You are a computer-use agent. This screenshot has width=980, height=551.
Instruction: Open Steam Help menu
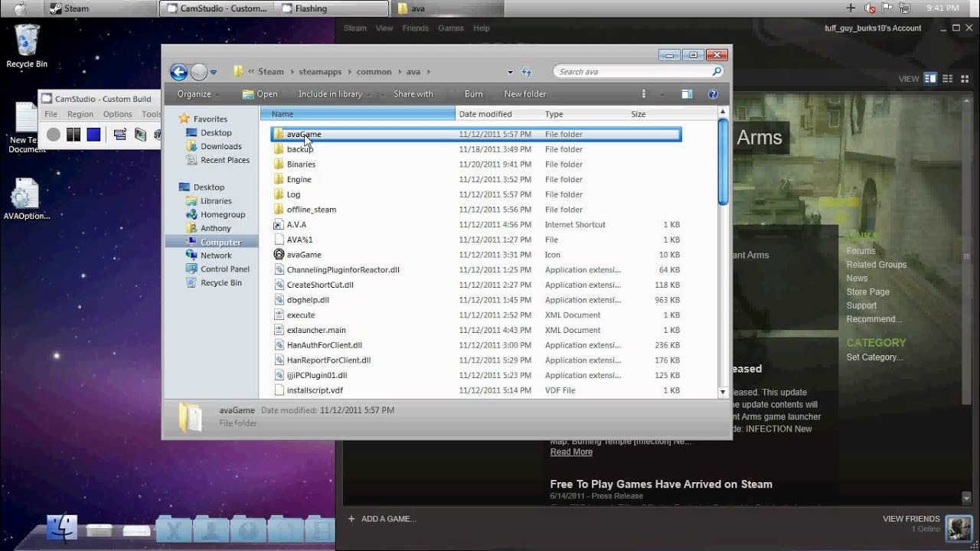click(481, 28)
